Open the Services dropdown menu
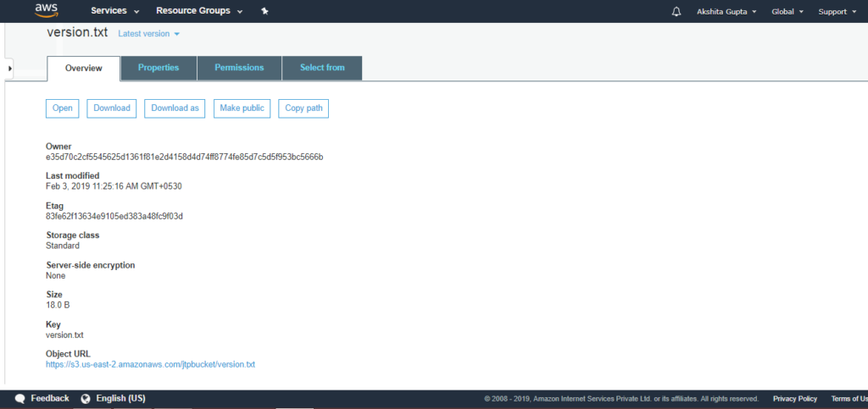868x409 pixels. pos(115,11)
